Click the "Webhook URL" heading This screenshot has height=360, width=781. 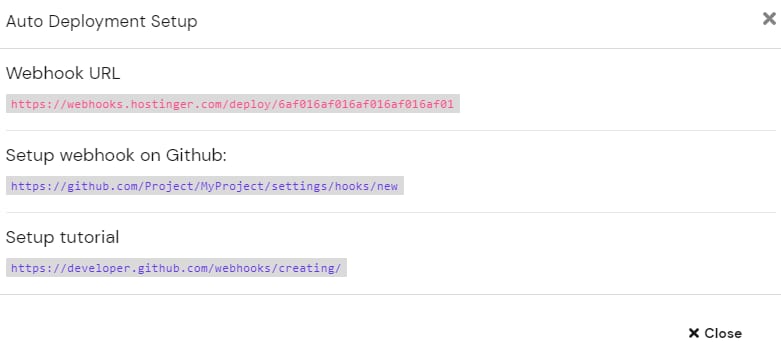coord(63,73)
